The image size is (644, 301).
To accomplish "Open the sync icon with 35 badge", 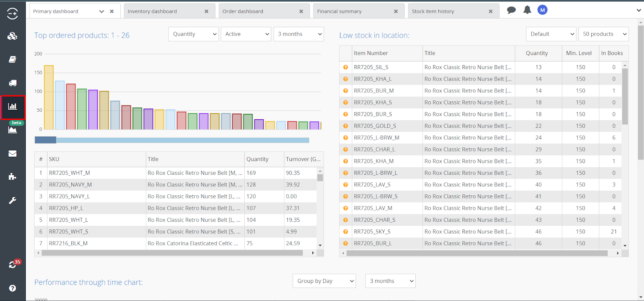I will pos(13,264).
